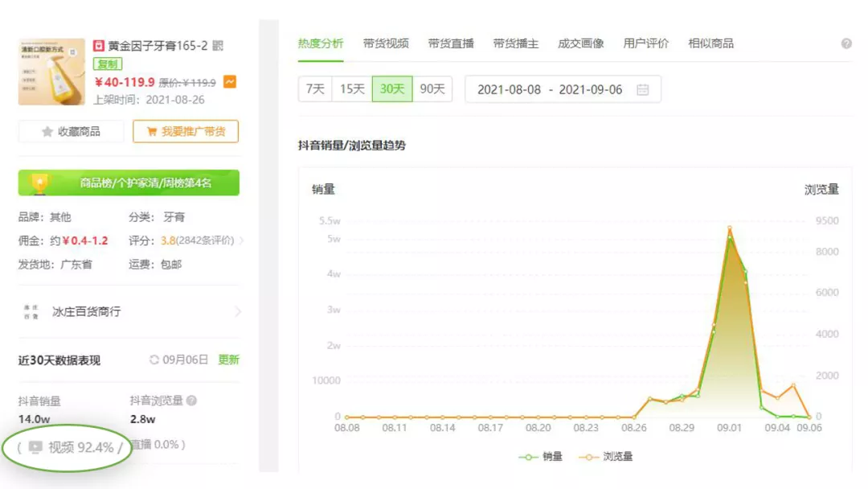Image resolution: width=868 pixels, height=489 pixels.
Task: Toggle the 销量 series in the chart legend
Action: tap(539, 456)
